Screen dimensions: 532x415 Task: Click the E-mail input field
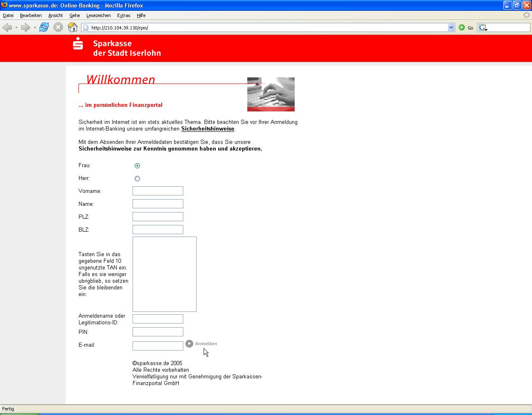158,346
